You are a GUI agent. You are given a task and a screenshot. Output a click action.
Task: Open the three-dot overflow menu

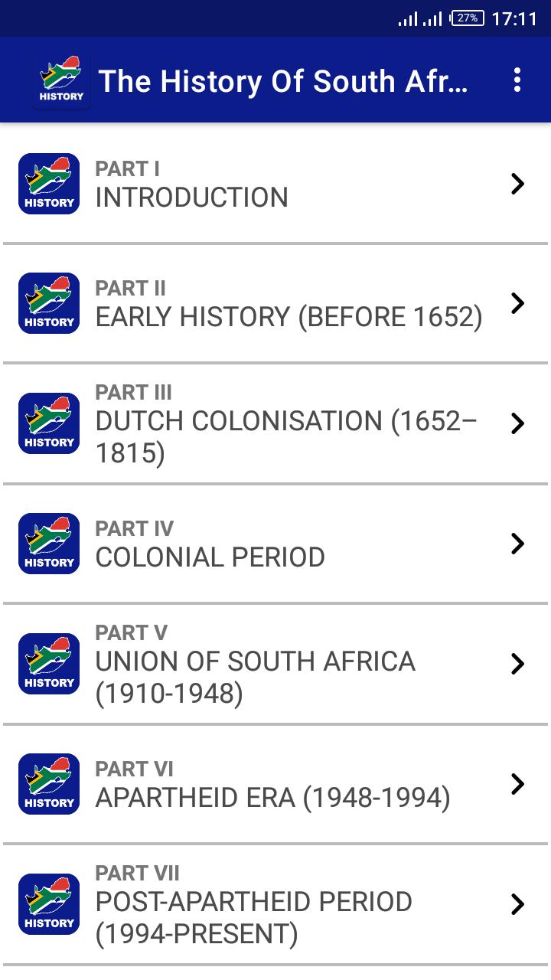click(x=517, y=80)
